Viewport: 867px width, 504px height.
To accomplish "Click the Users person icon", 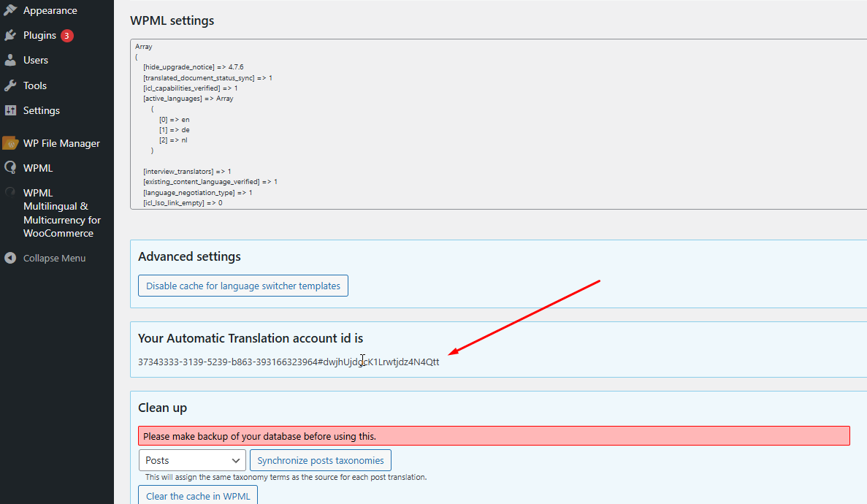I will [10, 61].
